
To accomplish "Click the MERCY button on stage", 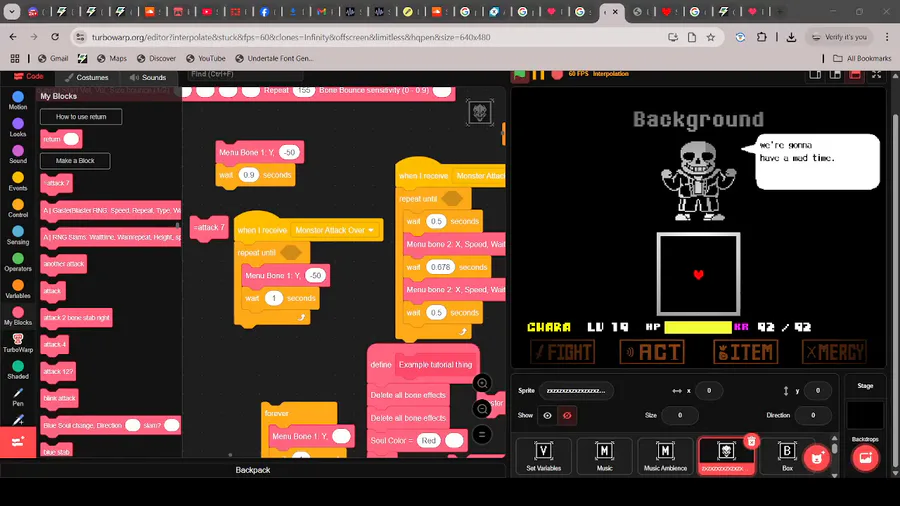I will point(834,352).
